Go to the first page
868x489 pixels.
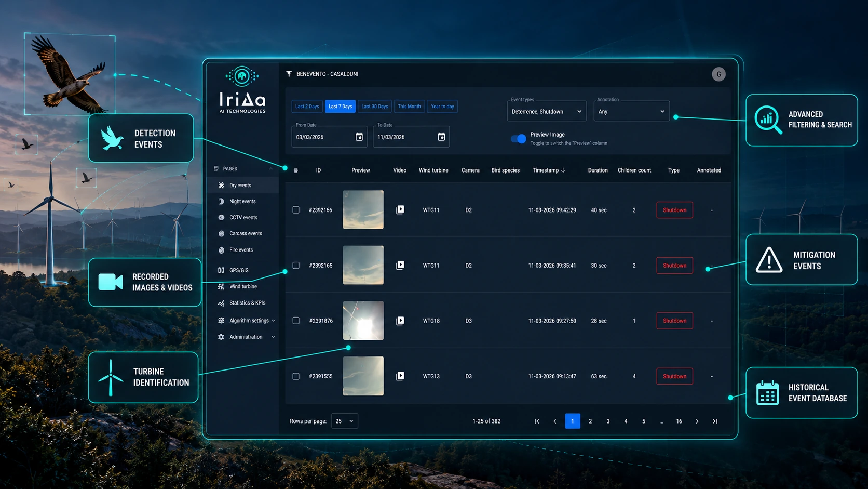coord(537,421)
